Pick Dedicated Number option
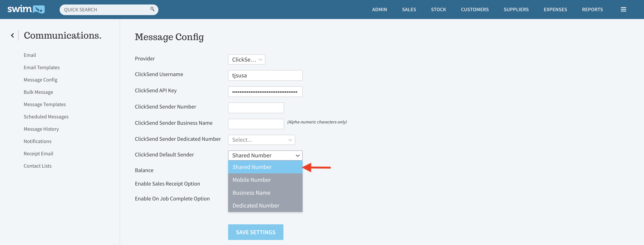 tap(256, 205)
